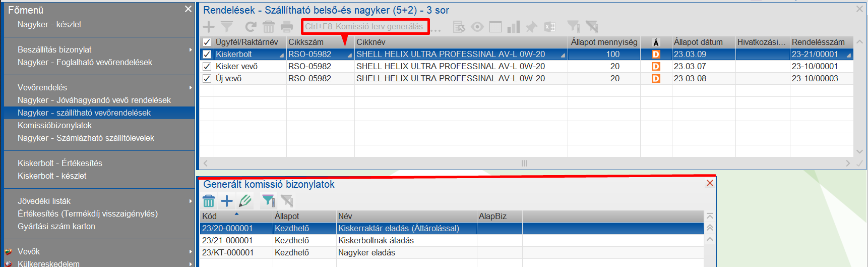868x267 pixels.
Task: Pin the Rendelések panel
Action: pyautogui.click(x=531, y=27)
